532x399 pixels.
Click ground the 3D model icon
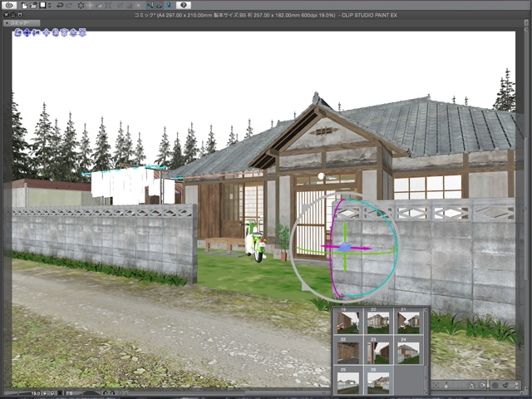coord(446,385)
